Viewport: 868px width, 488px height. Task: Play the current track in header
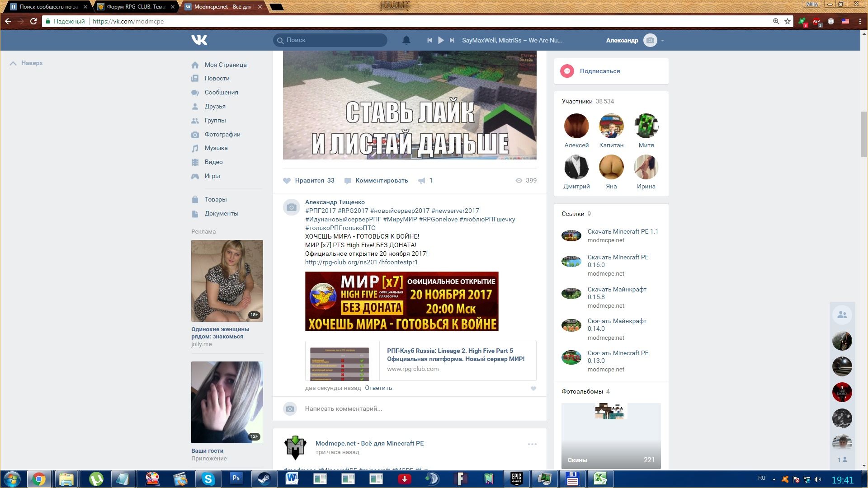441,40
